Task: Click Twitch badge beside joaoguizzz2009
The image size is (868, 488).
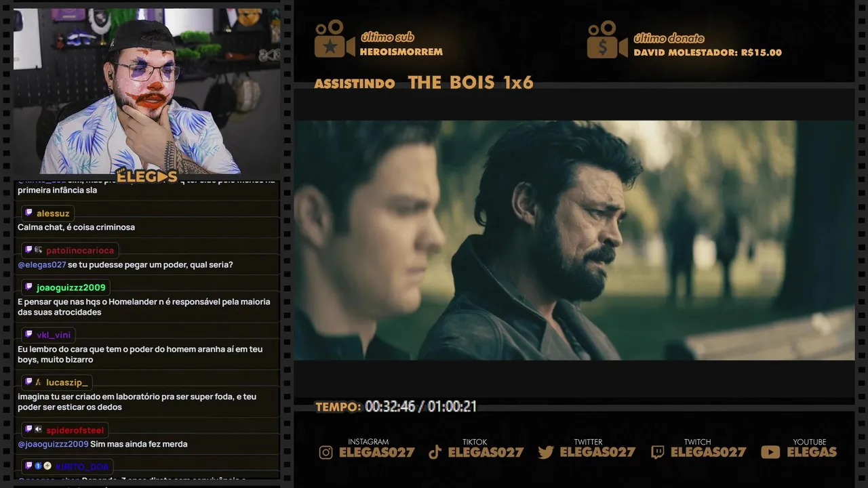Action: [x=28, y=287]
